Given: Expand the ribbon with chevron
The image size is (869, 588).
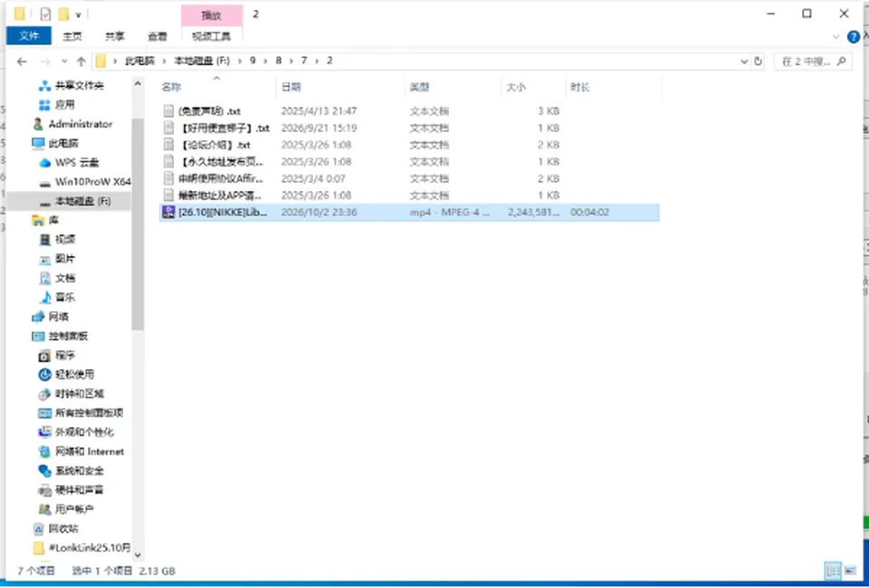Looking at the screenshot, I should pos(836,37).
